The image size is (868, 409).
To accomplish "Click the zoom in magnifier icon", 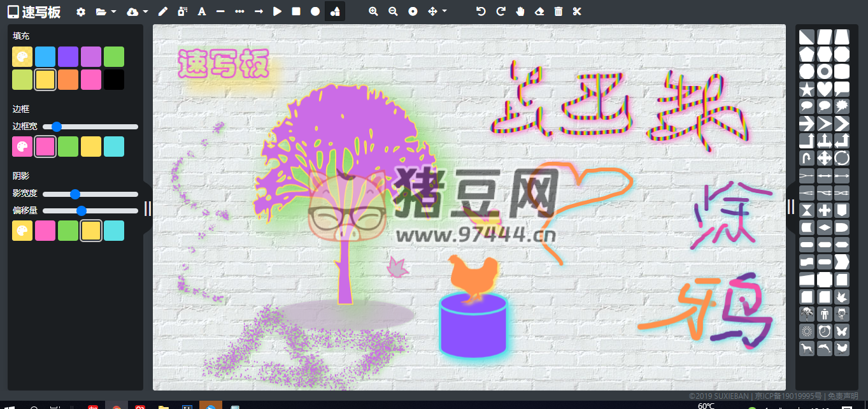I will (373, 11).
